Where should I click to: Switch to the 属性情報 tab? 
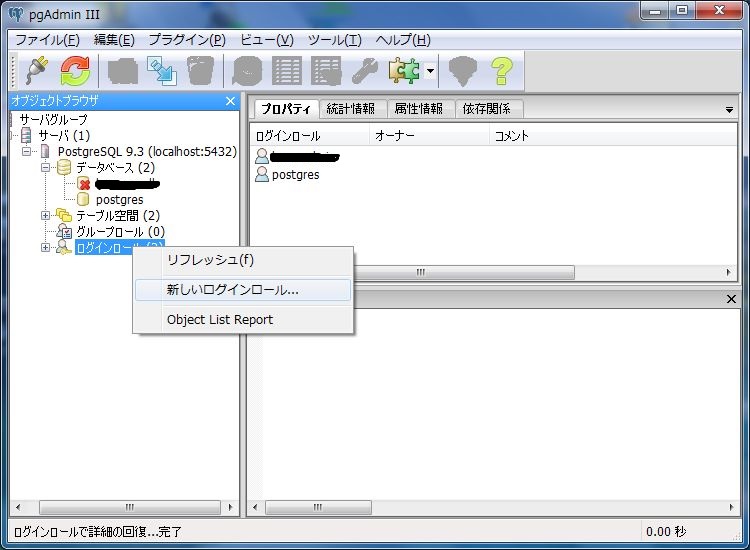coord(419,109)
